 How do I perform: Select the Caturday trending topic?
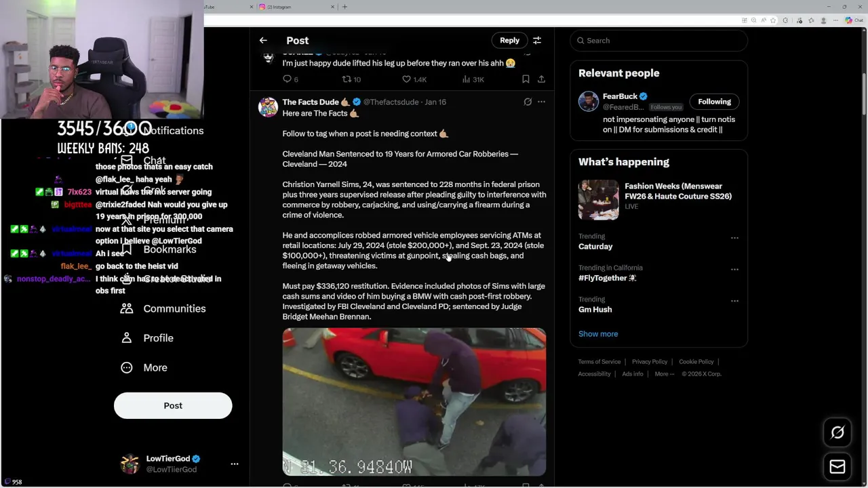click(x=595, y=247)
